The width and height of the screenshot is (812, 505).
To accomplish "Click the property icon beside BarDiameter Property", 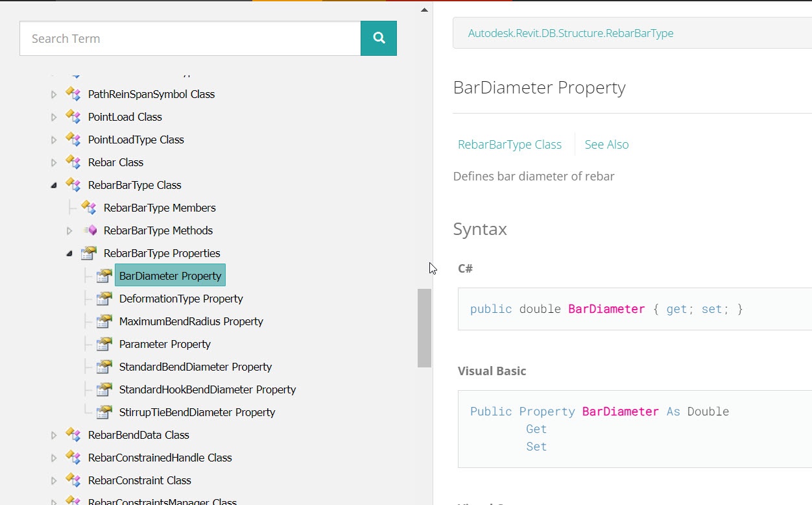I will pyautogui.click(x=104, y=276).
